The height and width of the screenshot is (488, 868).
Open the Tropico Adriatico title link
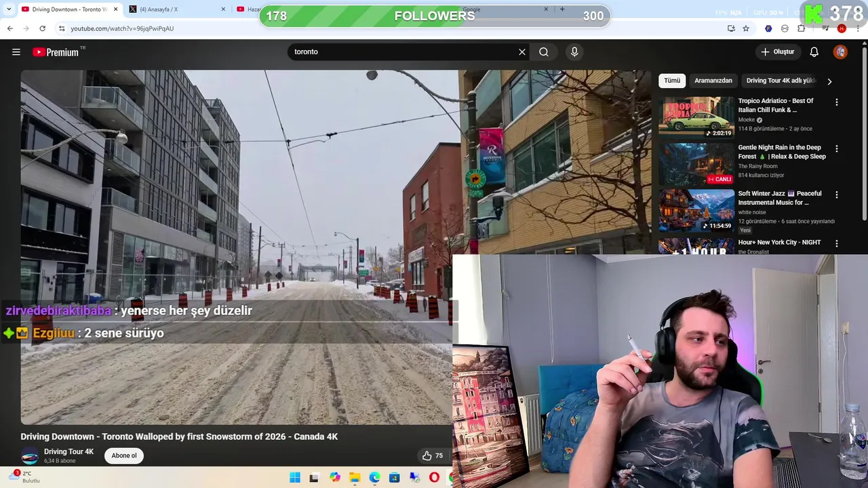(776, 105)
